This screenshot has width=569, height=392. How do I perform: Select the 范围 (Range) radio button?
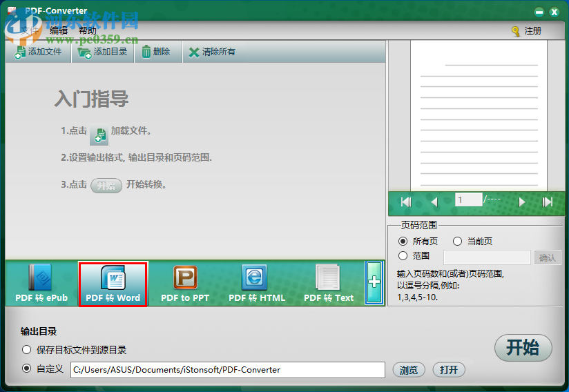click(403, 255)
